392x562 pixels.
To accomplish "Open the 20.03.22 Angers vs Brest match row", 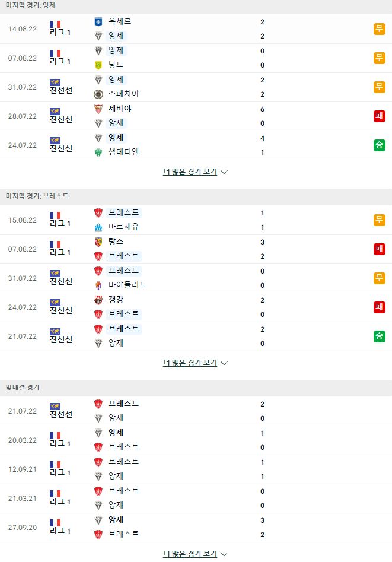I will pos(196,440).
